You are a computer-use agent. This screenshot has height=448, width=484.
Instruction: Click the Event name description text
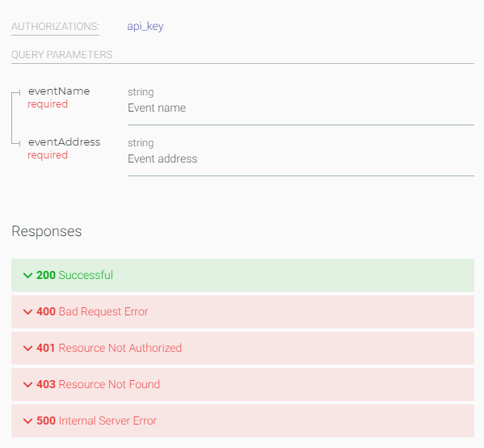tap(157, 108)
